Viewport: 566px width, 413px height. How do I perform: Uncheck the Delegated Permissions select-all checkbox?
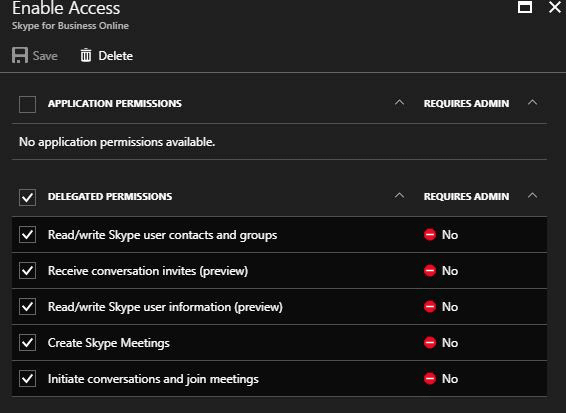click(27, 197)
